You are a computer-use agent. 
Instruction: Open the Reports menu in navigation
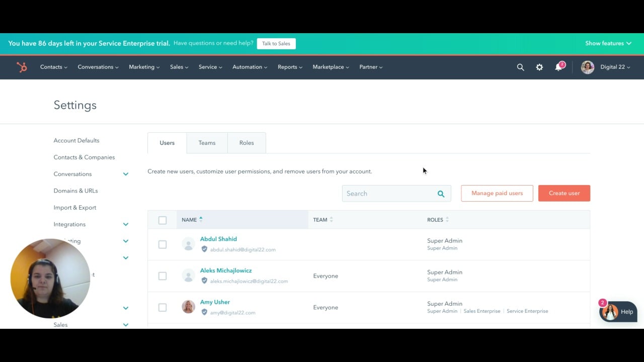[290, 67]
